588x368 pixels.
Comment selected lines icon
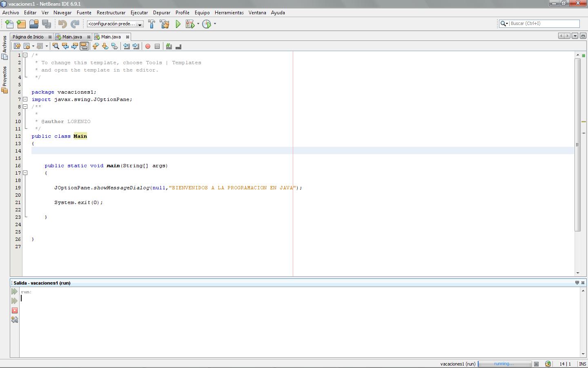click(169, 46)
